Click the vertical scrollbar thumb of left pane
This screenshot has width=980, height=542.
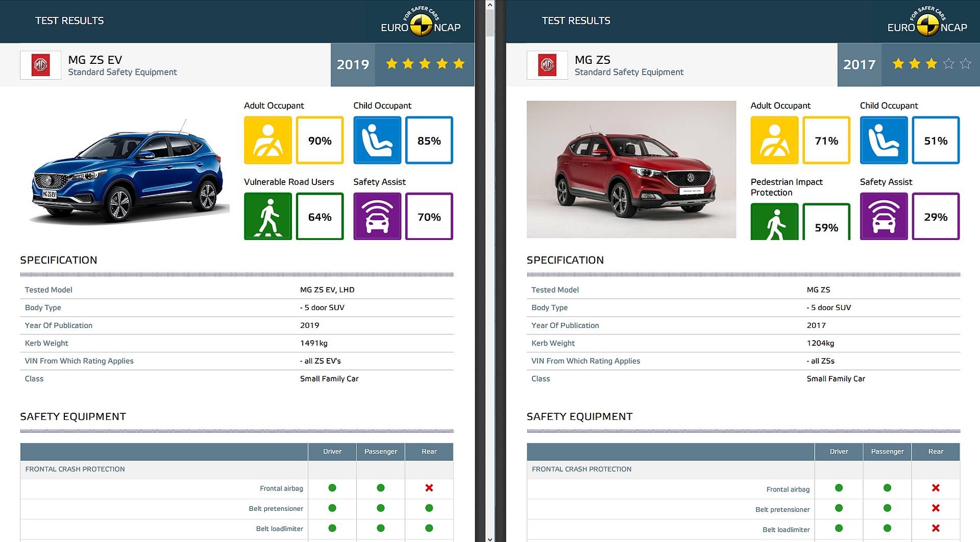(490, 23)
